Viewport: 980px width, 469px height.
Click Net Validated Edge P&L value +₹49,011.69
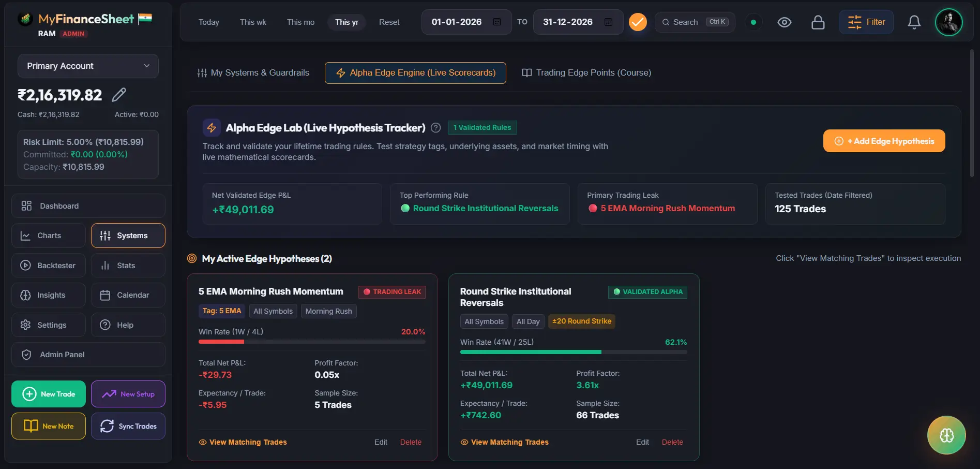pyautogui.click(x=243, y=210)
